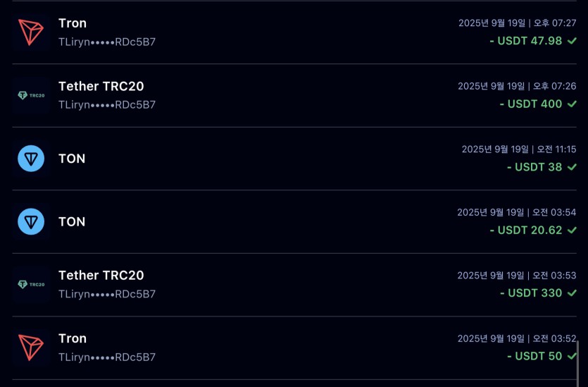Image resolution: width=588 pixels, height=387 pixels.
Task: Click the Tether TRC20 icon for the USDT 330 withdrawal
Action: pyautogui.click(x=31, y=284)
